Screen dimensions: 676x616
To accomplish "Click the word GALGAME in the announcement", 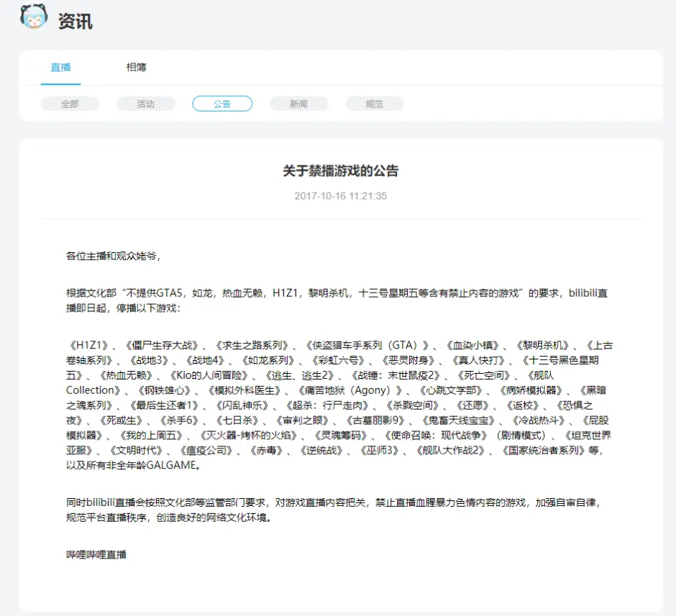I will [x=175, y=465].
